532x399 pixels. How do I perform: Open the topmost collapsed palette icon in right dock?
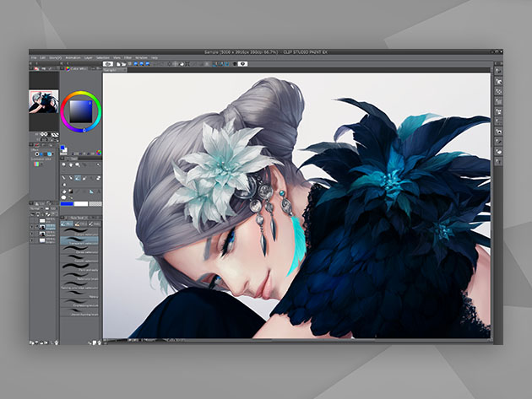[x=498, y=71]
